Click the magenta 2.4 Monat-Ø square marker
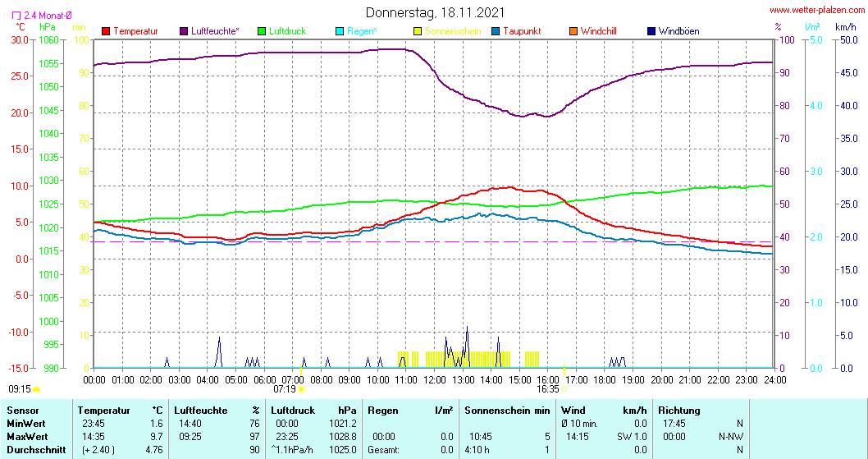Image resolution: width=868 pixels, height=459 pixels. tap(16, 16)
